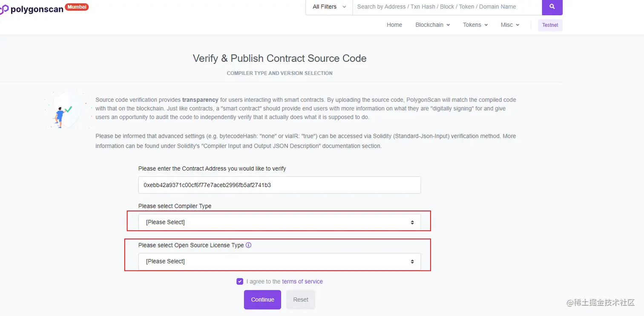The image size is (644, 316).
Task: Open the Open Source License Type select
Action: (279, 261)
